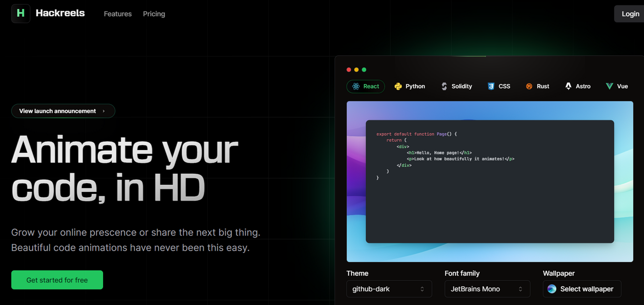Switch to the Rust tab
The height and width of the screenshot is (305, 644).
point(537,87)
